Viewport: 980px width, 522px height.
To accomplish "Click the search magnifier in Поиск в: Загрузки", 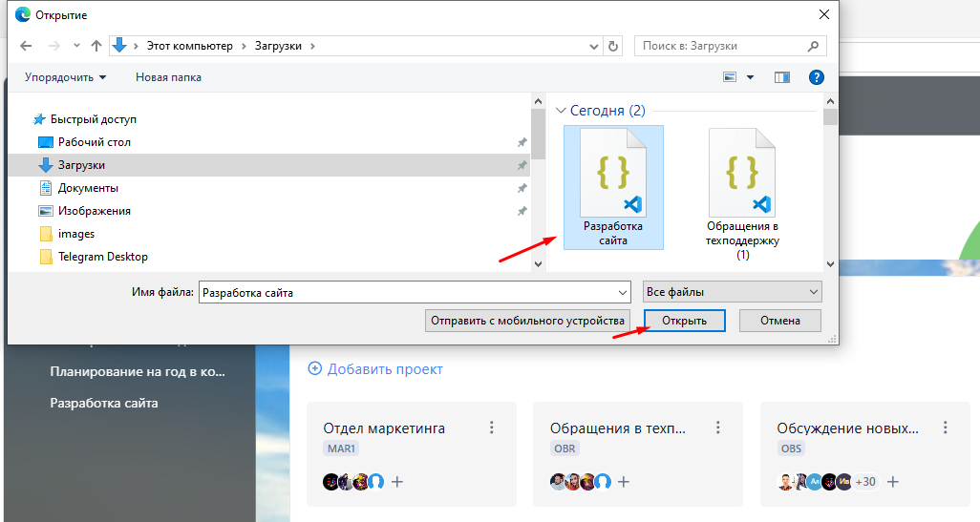I will tap(813, 46).
